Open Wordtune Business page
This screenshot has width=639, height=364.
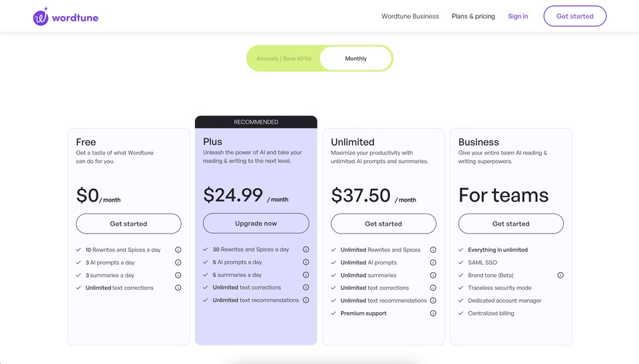tap(410, 17)
